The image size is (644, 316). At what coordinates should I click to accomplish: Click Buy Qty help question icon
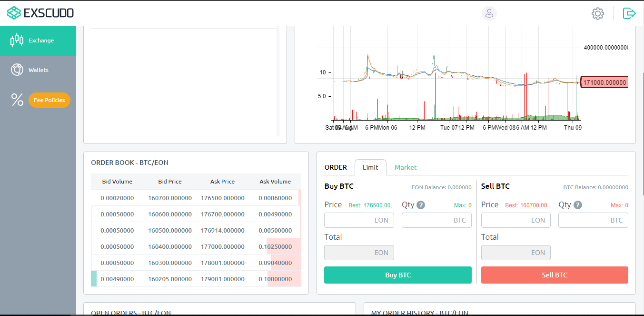click(x=421, y=205)
